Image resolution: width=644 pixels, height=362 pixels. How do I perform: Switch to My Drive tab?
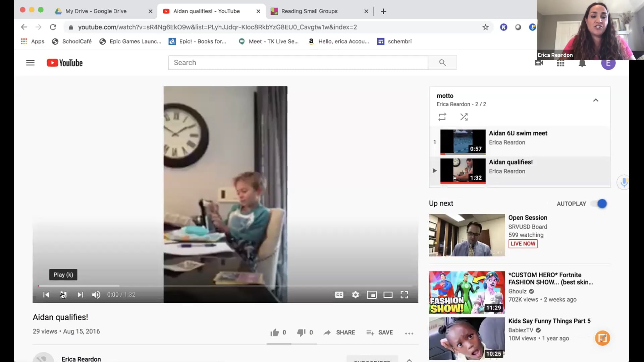(96, 11)
